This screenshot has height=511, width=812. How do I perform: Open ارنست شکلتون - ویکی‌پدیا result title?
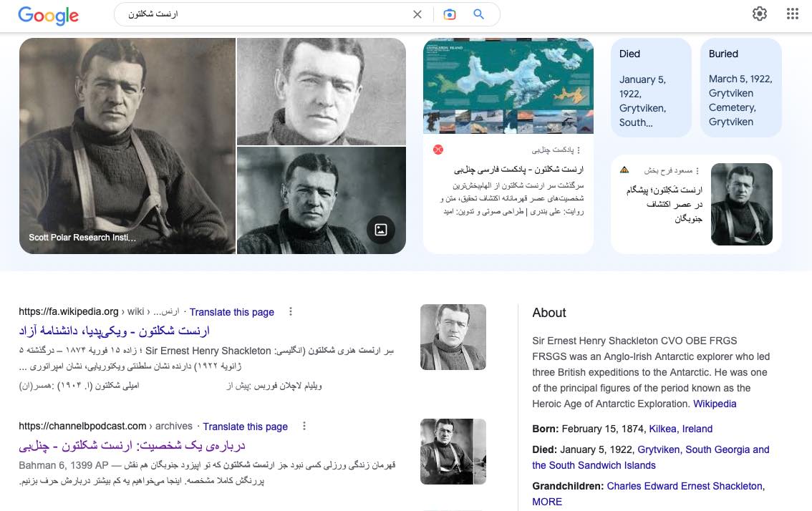(115, 331)
